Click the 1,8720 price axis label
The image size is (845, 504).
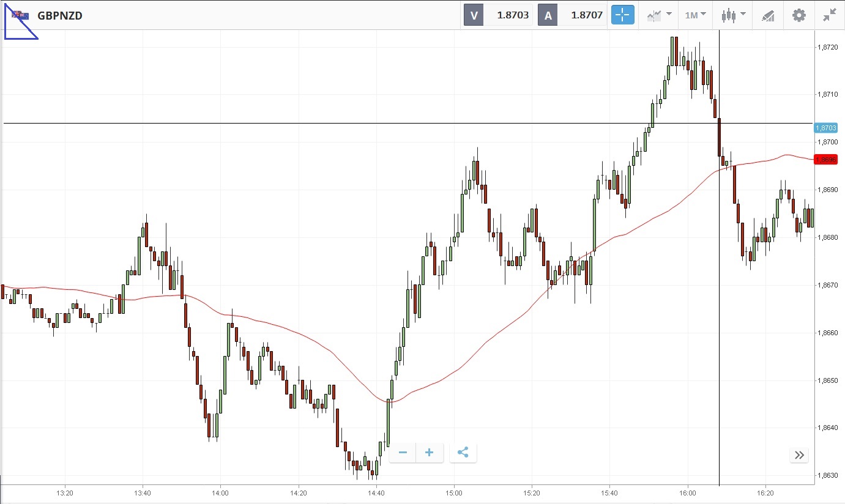827,47
